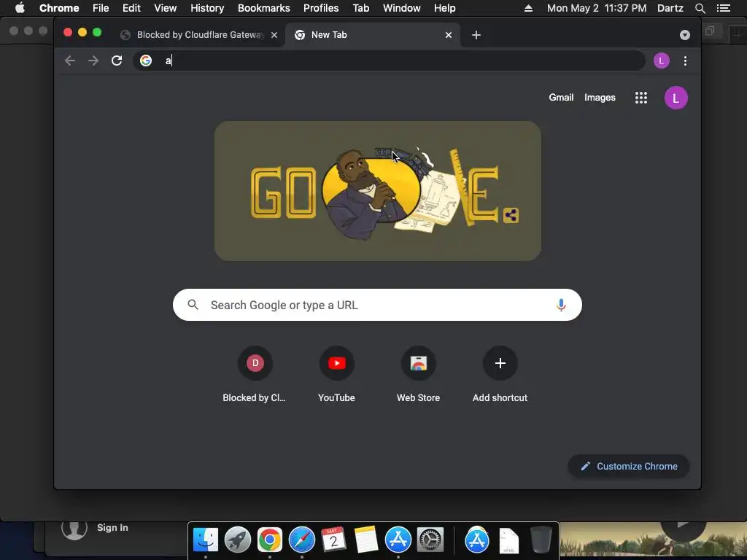This screenshot has width=747, height=560.
Task: Expand the tab search dropdown arrow
Action: point(684,35)
